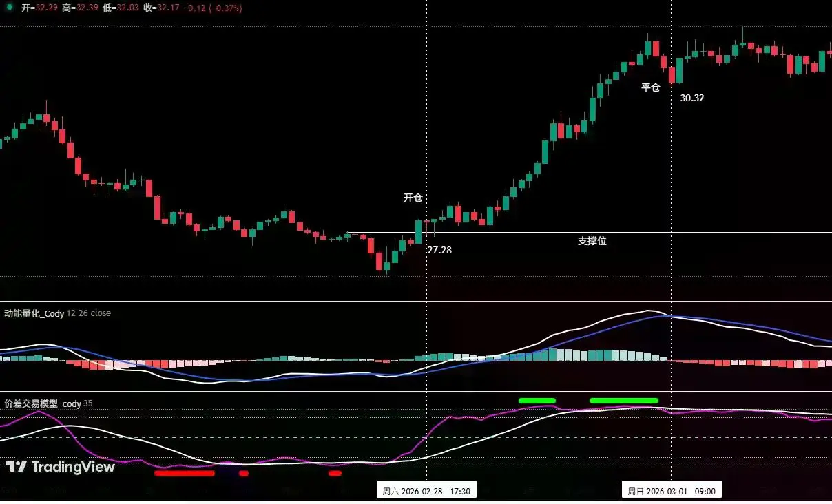Click the change value −0.12 (−0.37%)
This screenshot has height=504, width=832.
(212, 8)
